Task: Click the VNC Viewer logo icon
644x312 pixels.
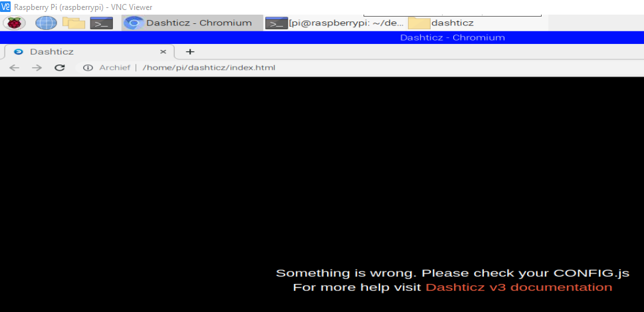Action: 5,7
